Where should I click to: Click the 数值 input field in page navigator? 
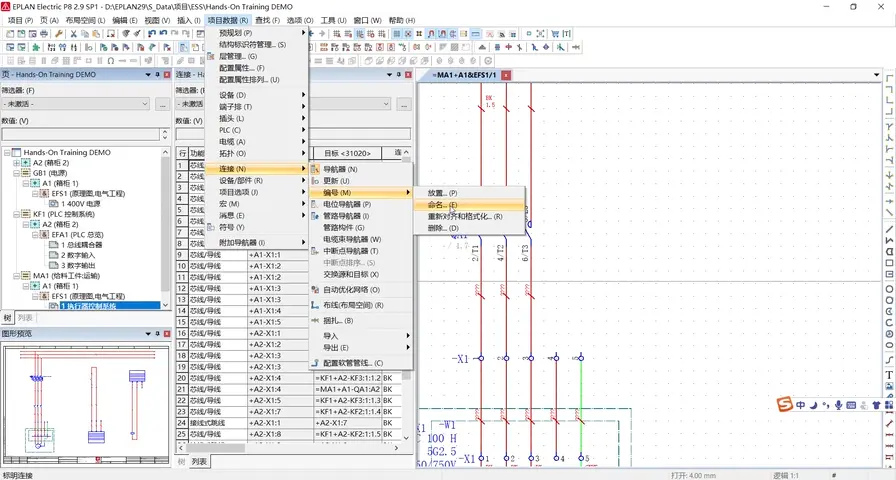coord(80,134)
